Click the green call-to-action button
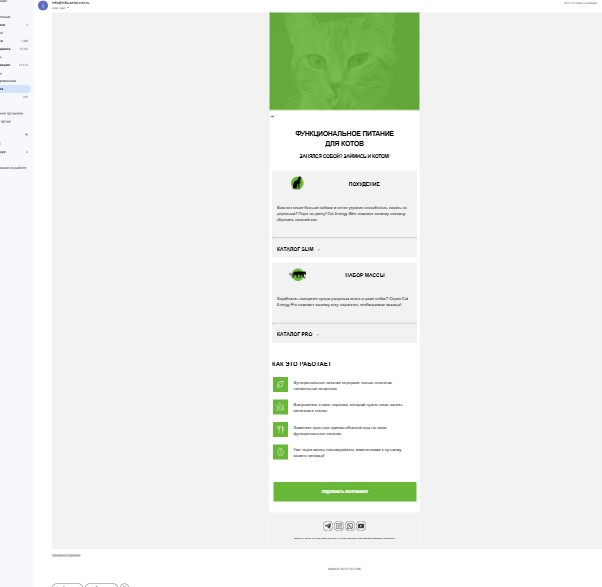The height and width of the screenshot is (587, 602). tap(345, 492)
